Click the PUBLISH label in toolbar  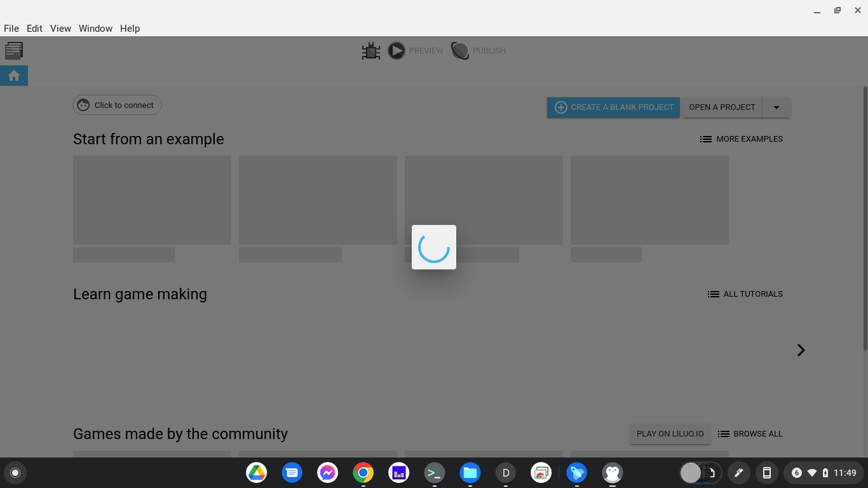click(489, 51)
